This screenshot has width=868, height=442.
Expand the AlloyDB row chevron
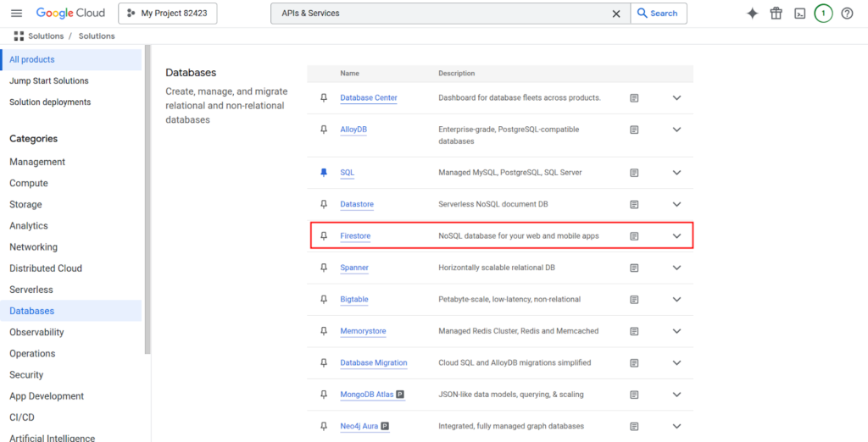click(676, 130)
